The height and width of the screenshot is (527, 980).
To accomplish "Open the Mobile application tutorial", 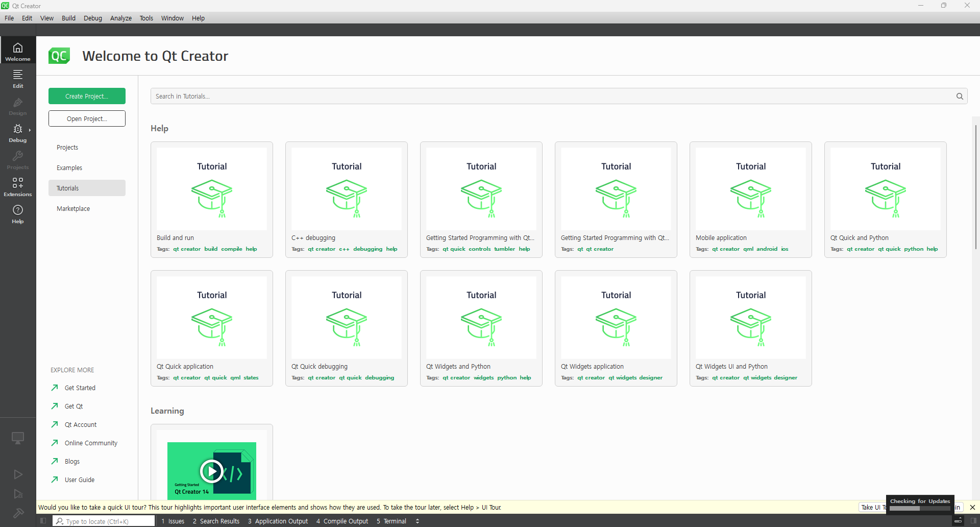I will click(x=751, y=200).
